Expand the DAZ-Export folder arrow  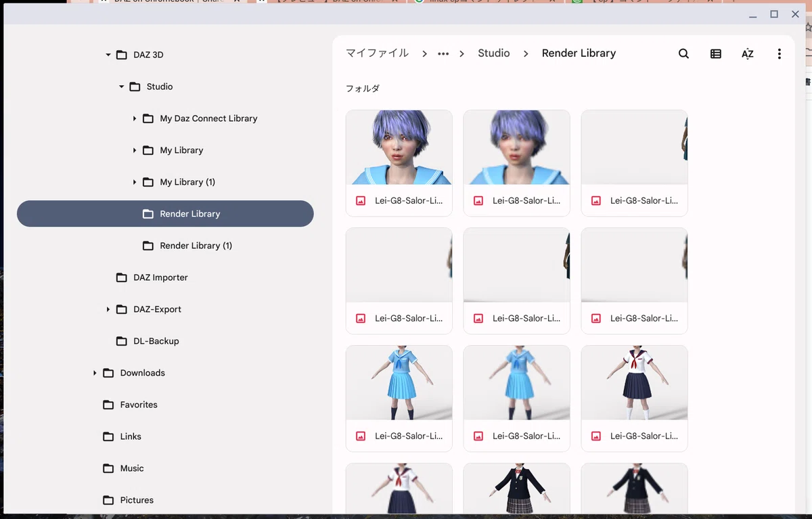[x=108, y=309]
